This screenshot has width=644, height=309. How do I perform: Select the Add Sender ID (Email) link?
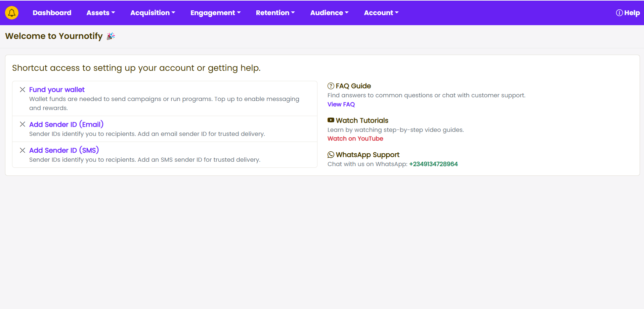[x=66, y=124]
